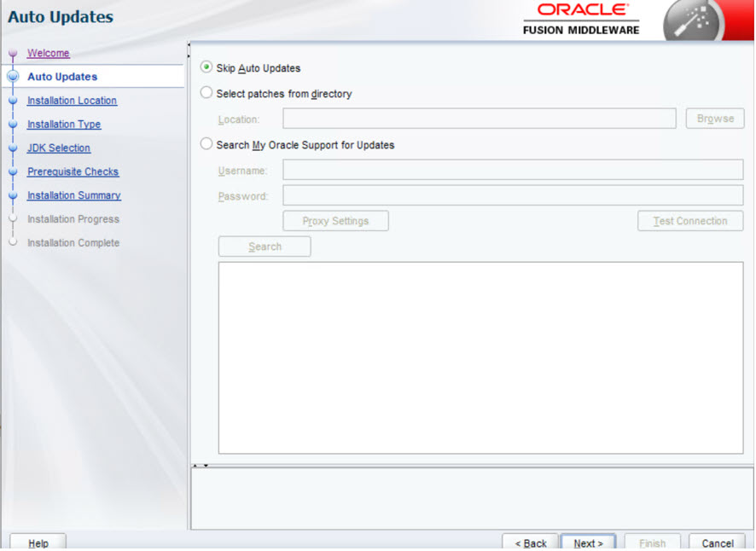Open the Installation Type step
Viewport: 756px width, 551px height.
[64, 124]
